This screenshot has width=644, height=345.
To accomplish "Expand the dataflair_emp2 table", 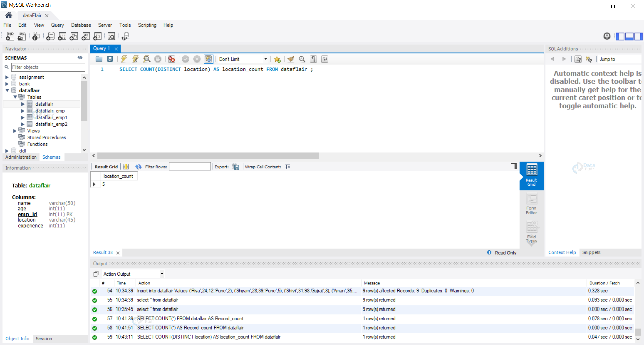I will [23, 124].
